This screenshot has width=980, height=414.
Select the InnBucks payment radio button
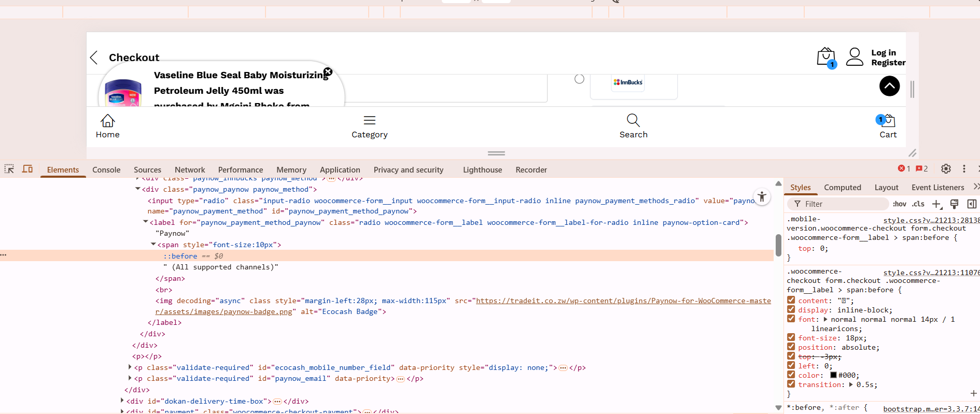pyautogui.click(x=579, y=79)
